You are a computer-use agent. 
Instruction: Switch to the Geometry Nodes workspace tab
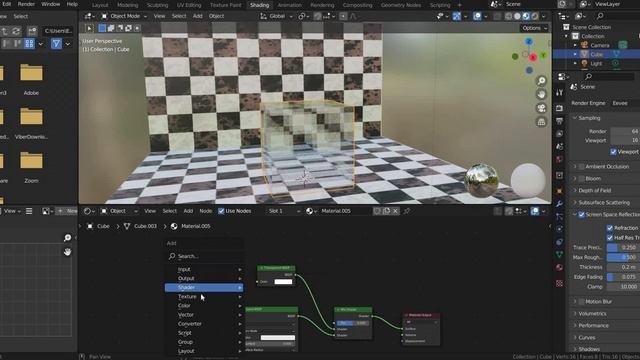pyautogui.click(x=400, y=5)
